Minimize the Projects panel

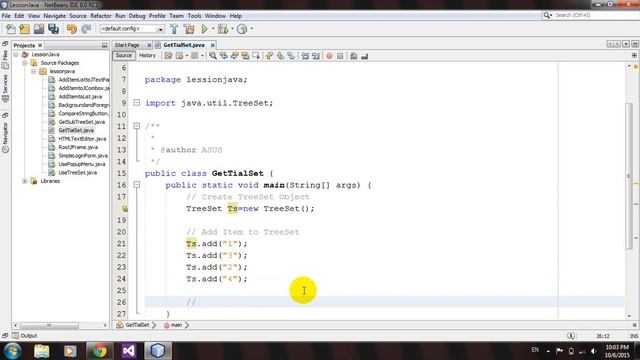104,45
